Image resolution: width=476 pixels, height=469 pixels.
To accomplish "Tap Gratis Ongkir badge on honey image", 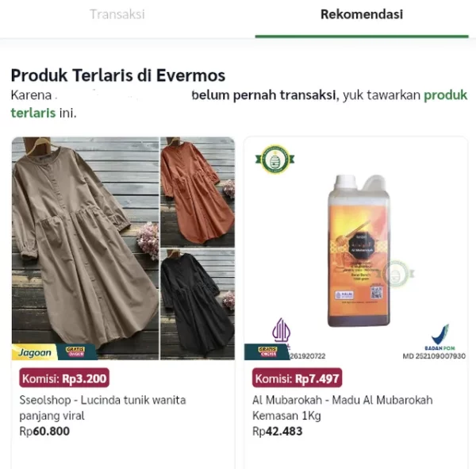I will [x=267, y=352].
